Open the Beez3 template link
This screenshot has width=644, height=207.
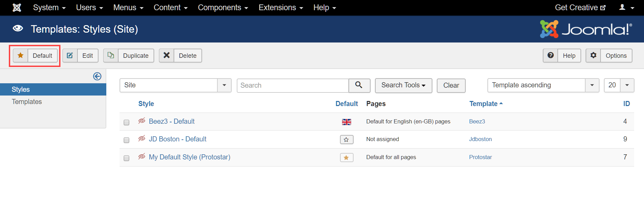click(x=477, y=121)
